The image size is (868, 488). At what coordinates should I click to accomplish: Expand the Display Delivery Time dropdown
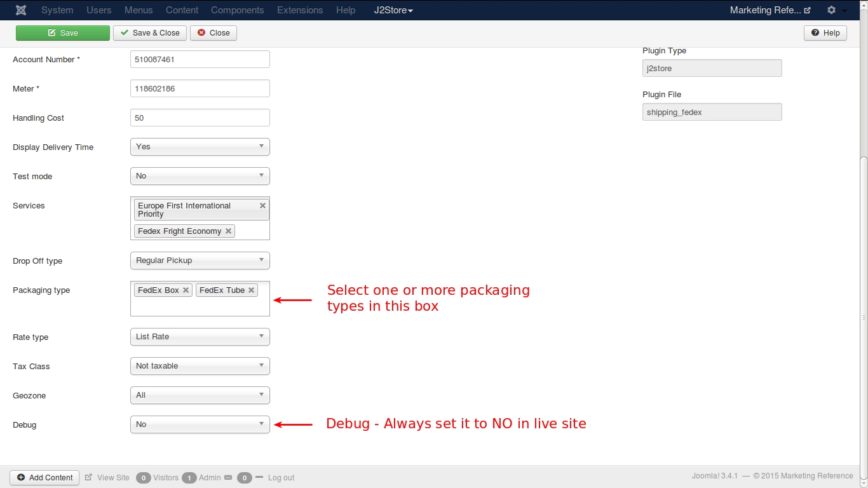(200, 147)
